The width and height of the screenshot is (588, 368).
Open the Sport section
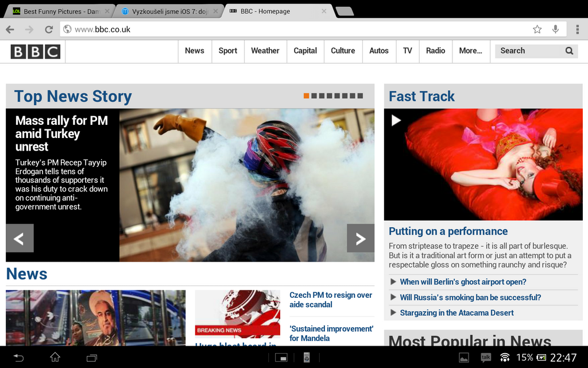pyautogui.click(x=227, y=51)
